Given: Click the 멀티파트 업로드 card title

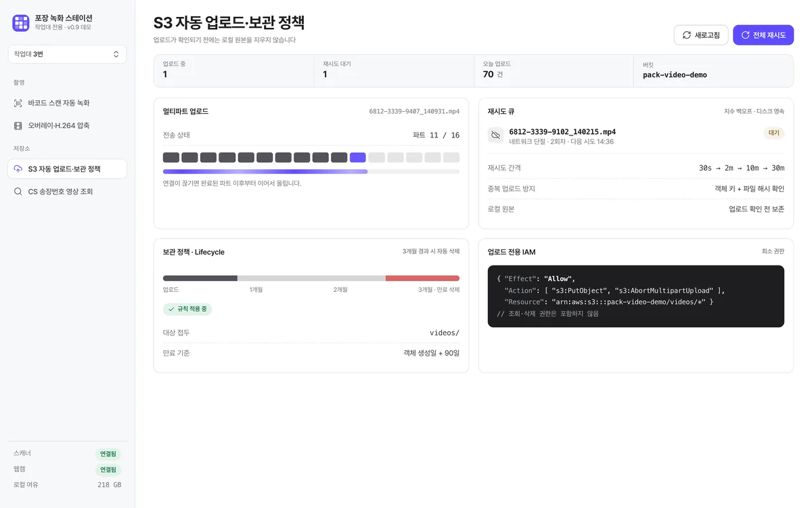Looking at the screenshot, I should (185, 111).
